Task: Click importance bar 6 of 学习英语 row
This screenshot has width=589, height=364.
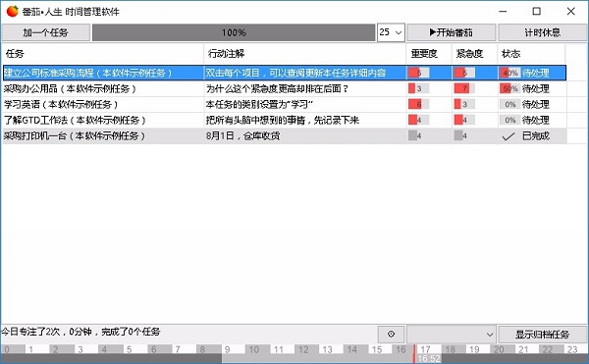Action: point(419,104)
